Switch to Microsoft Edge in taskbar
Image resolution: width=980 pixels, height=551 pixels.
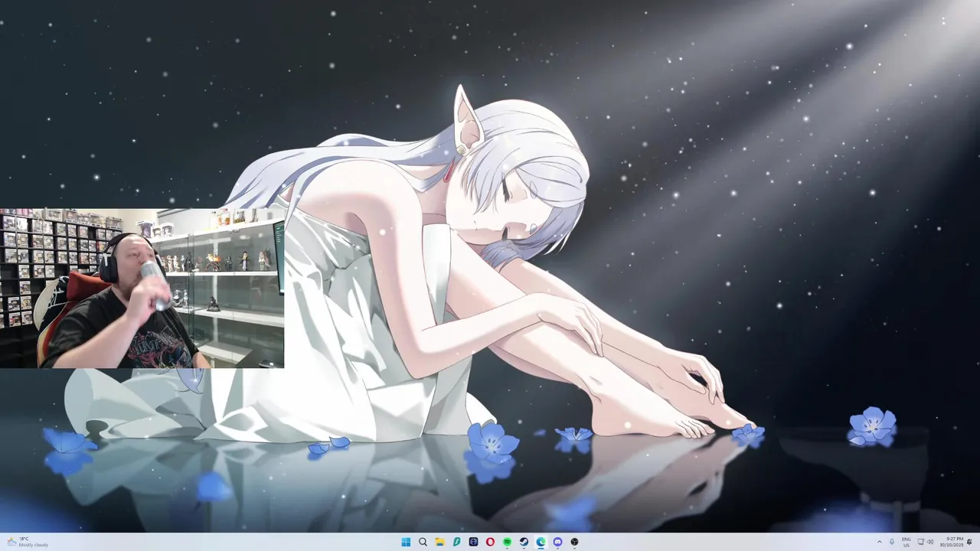pyautogui.click(x=541, y=542)
